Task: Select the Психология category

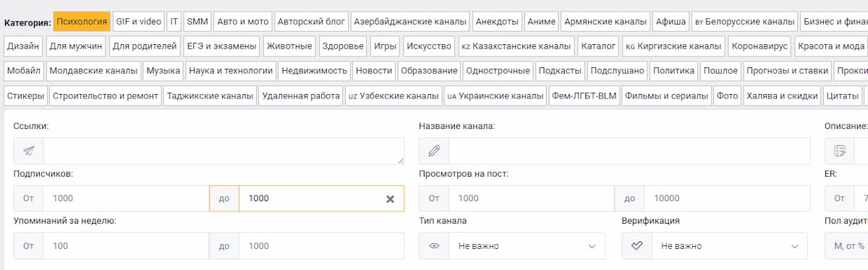Action: (x=82, y=22)
